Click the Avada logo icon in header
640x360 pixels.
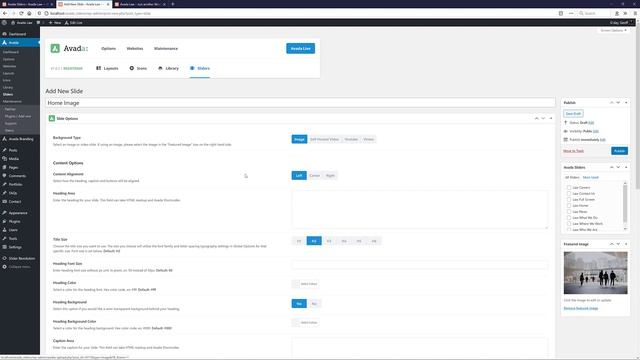click(55, 49)
